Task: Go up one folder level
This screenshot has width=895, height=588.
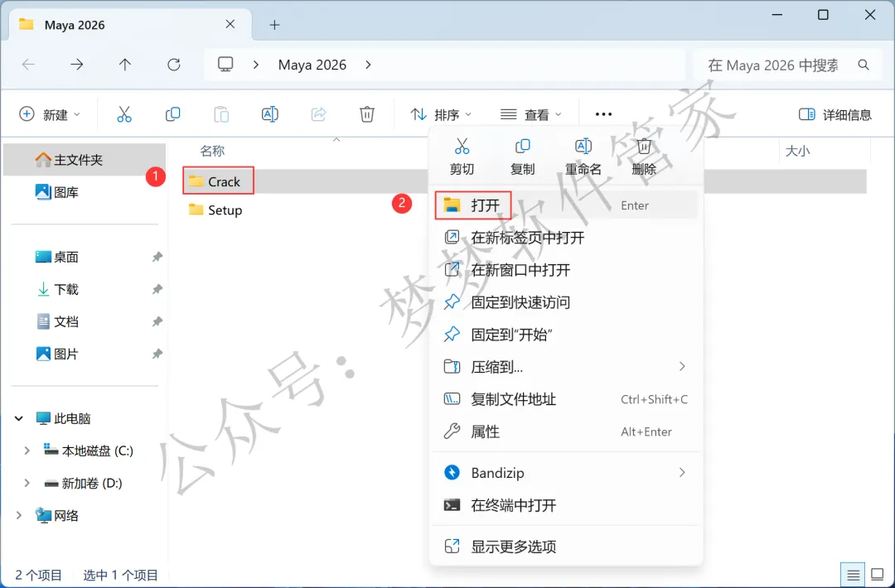Action: click(x=125, y=65)
